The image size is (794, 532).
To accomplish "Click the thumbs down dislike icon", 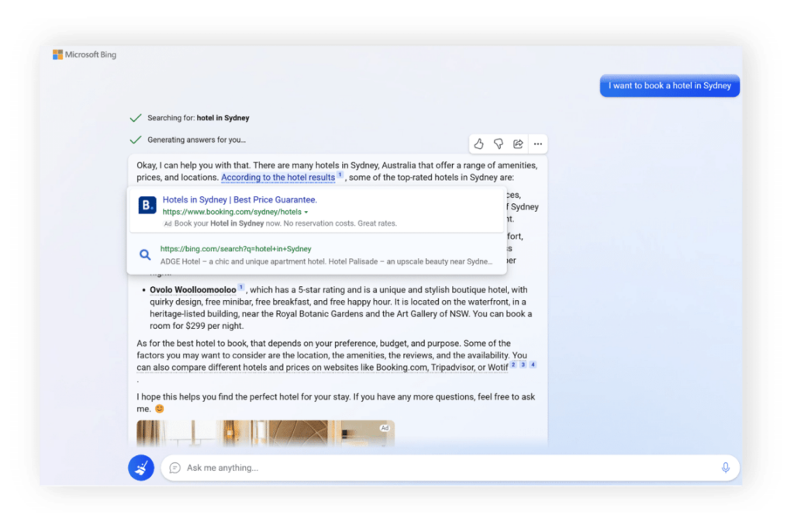I will [x=499, y=143].
